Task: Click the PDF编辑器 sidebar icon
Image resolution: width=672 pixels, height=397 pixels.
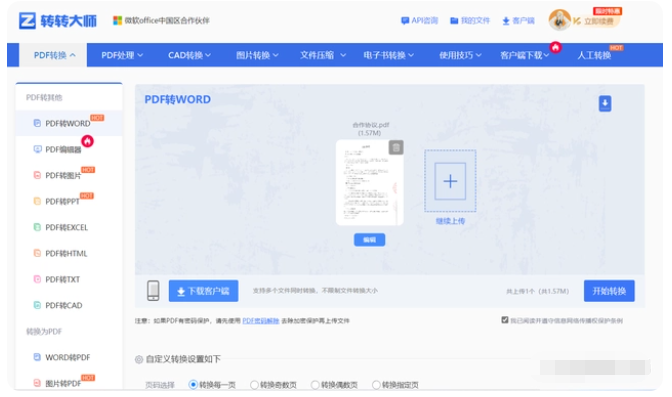Action: click(37, 149)
